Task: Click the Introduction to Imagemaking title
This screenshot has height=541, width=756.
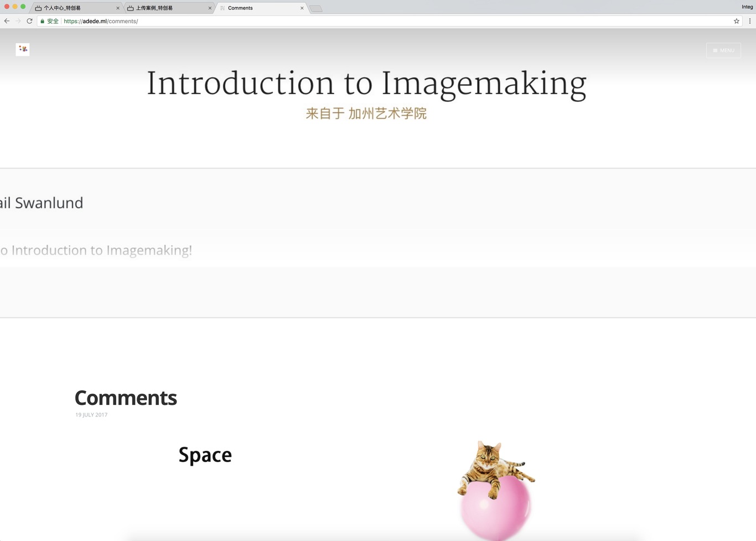Action: click(366, 84)
